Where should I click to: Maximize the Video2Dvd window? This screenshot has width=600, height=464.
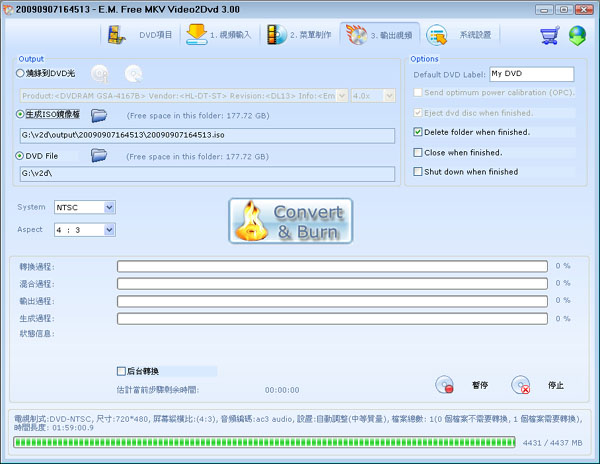click(x=564, y=10)
